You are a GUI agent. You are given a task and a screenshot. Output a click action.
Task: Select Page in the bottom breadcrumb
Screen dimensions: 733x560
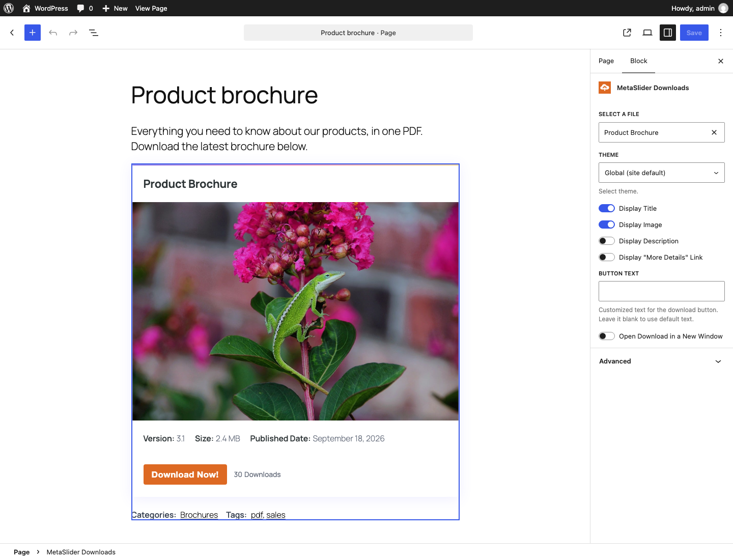[x=21, y=552]
